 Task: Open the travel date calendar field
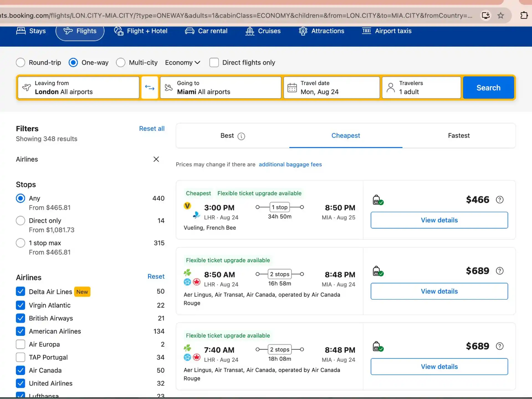[332, 88]
